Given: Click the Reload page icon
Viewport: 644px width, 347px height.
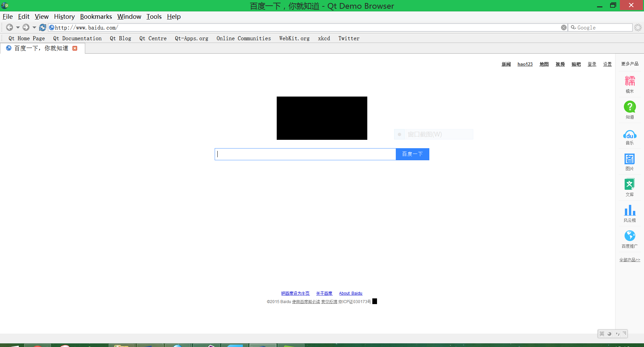Looking at the screenshot, I should click(43, 27).
